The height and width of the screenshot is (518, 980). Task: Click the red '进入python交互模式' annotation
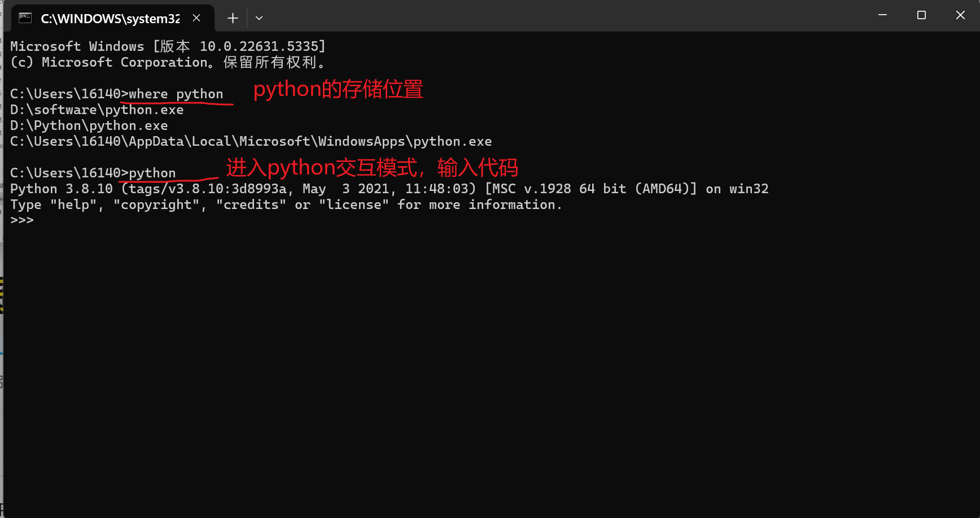coord(373,168)
